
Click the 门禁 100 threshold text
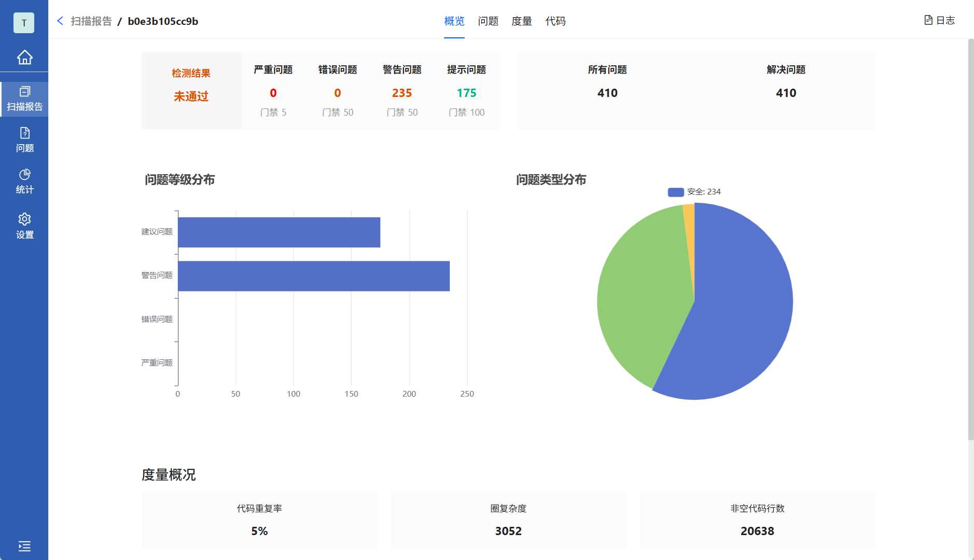[x=466, y=113]
